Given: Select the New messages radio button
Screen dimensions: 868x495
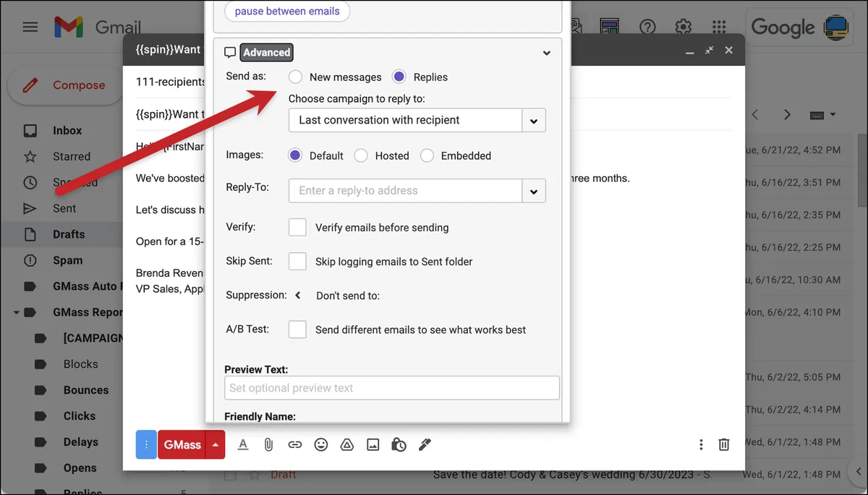Looking at the screenshot, I should pyautogui.click(x=296, y=77).
